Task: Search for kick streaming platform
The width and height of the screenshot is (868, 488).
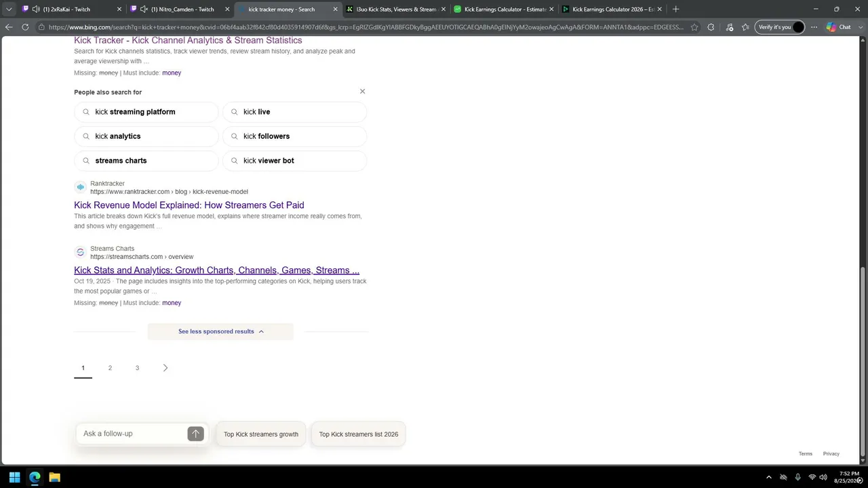Action: coord(146,112)
